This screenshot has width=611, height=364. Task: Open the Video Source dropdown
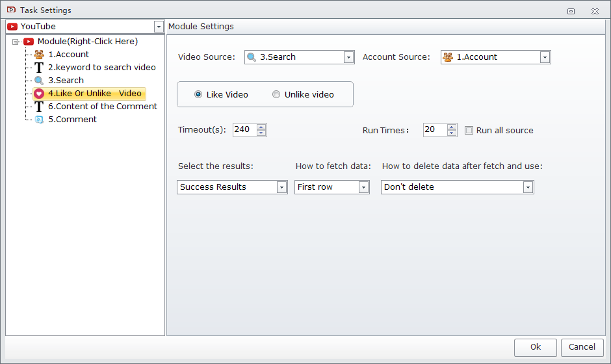click(x=348, y=57)
